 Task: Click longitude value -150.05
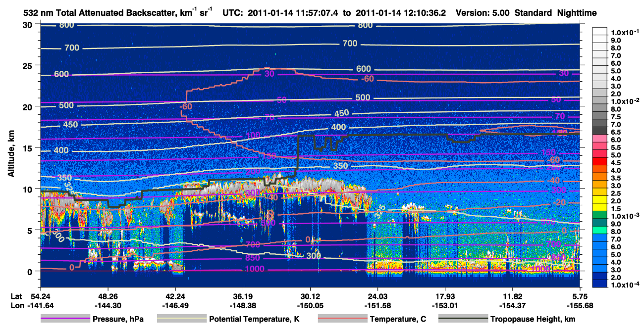tap(311, 305)
